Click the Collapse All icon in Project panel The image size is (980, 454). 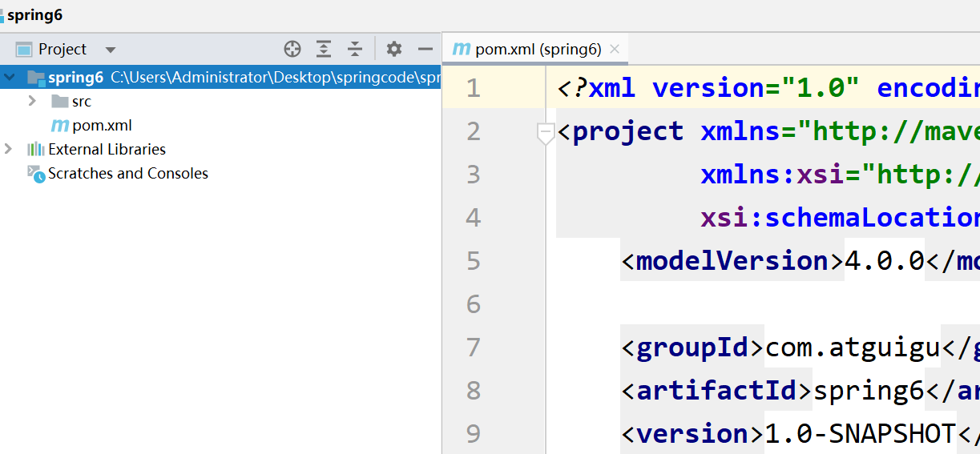click(355, 49)
